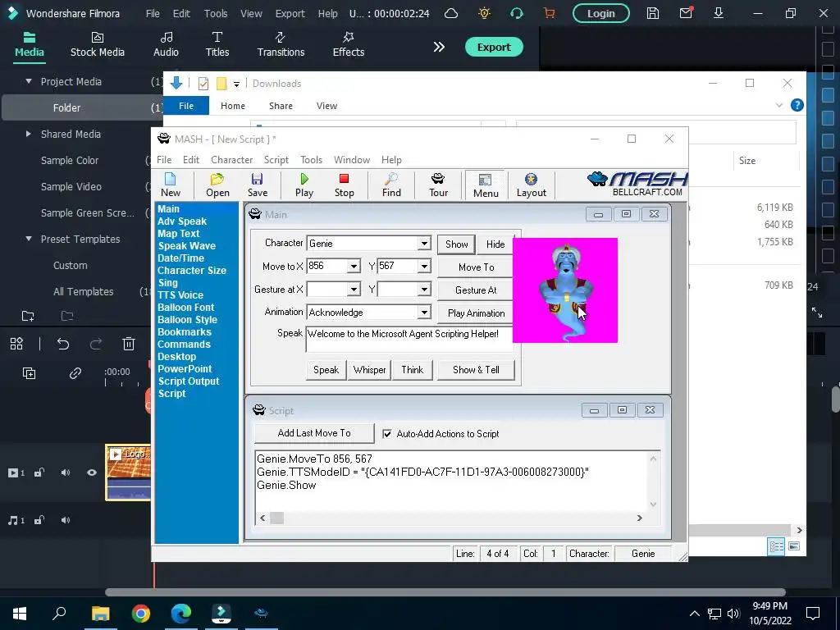Open the MASH Layout option
The height and width of the screenshot is (630, 840).
[x=531, y=185]
